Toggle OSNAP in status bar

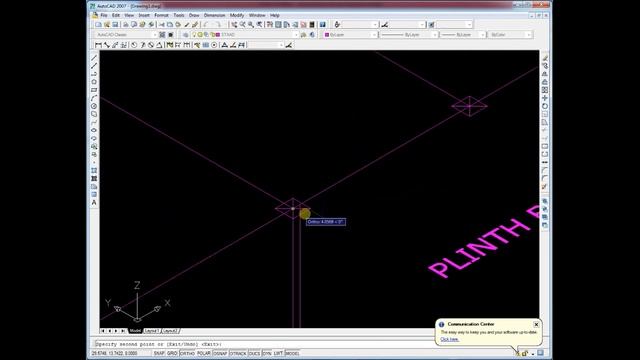[x=220, y=353]
